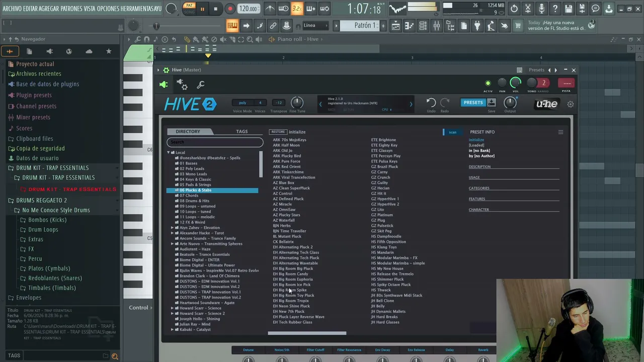Open the EDITAR menu
Image resolution: width=644 pixels, height=362 pixels.
point(30,9)
